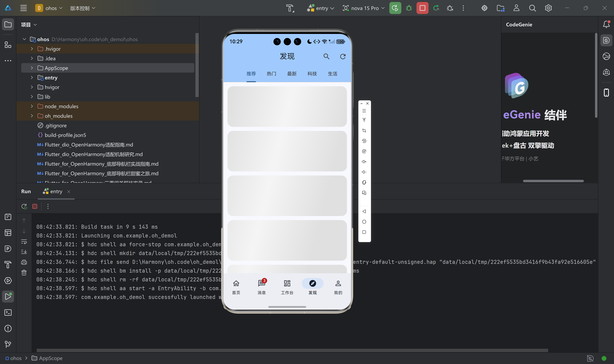Open build-profile.json5 file

(65, 135)
